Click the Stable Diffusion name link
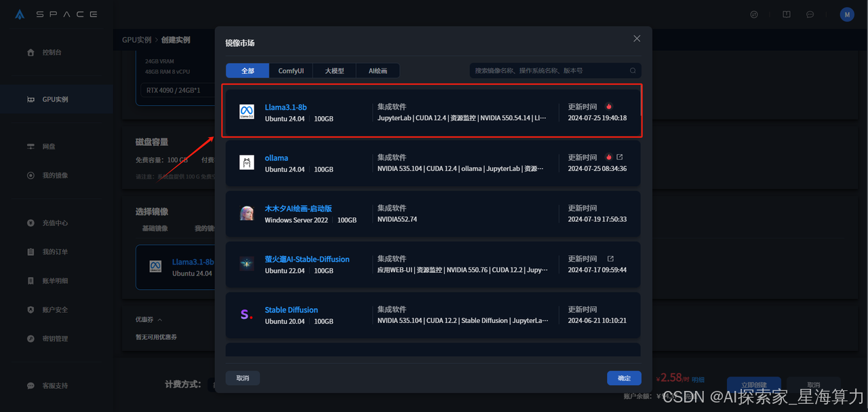 [x=291, y=310]
